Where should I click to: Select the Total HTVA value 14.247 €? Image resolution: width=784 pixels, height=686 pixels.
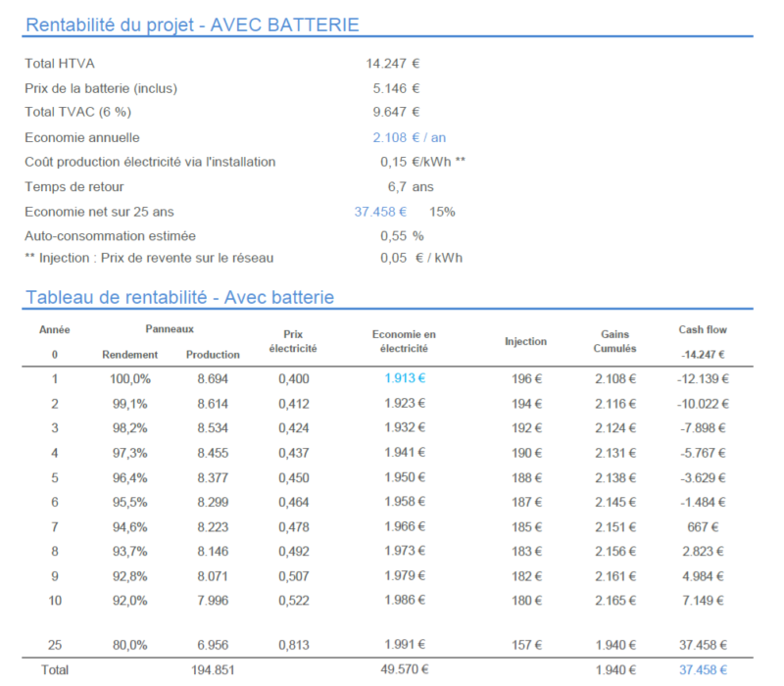[393, 64]
